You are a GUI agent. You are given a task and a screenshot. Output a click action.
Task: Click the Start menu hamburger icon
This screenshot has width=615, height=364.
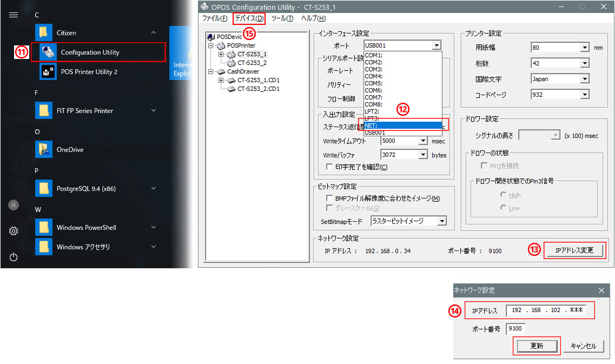14,15
